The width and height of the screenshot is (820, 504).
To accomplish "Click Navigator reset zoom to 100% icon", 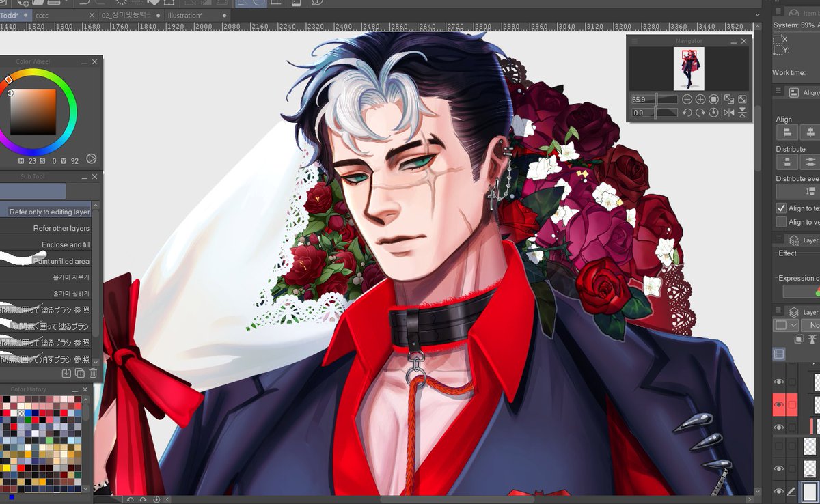I will 713,100.
